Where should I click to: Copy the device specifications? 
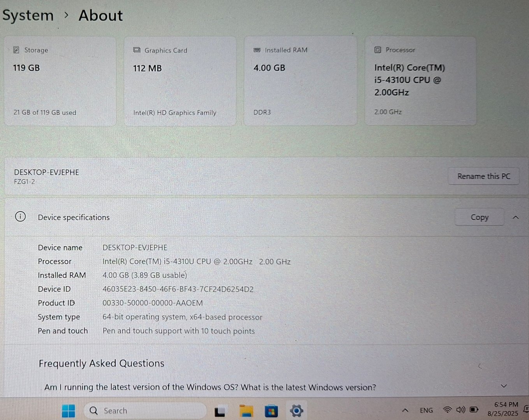[x=479, y=217]
